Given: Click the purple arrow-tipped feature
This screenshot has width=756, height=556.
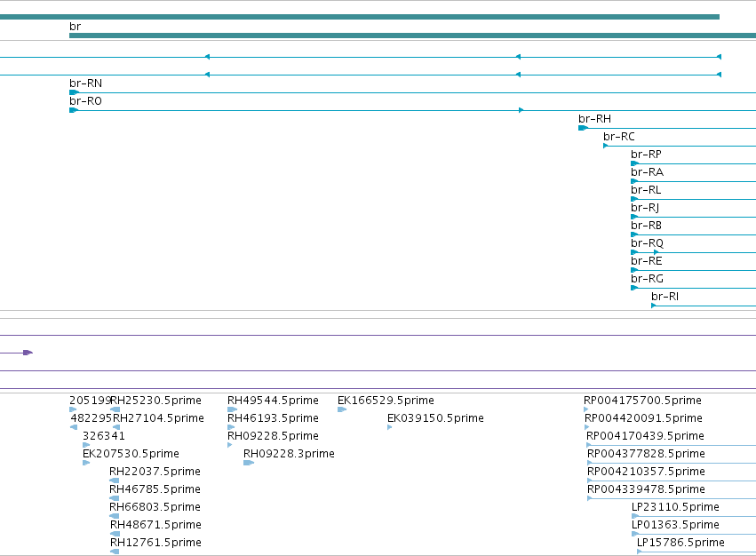Looking at the screenshot, I should (28, 353).
